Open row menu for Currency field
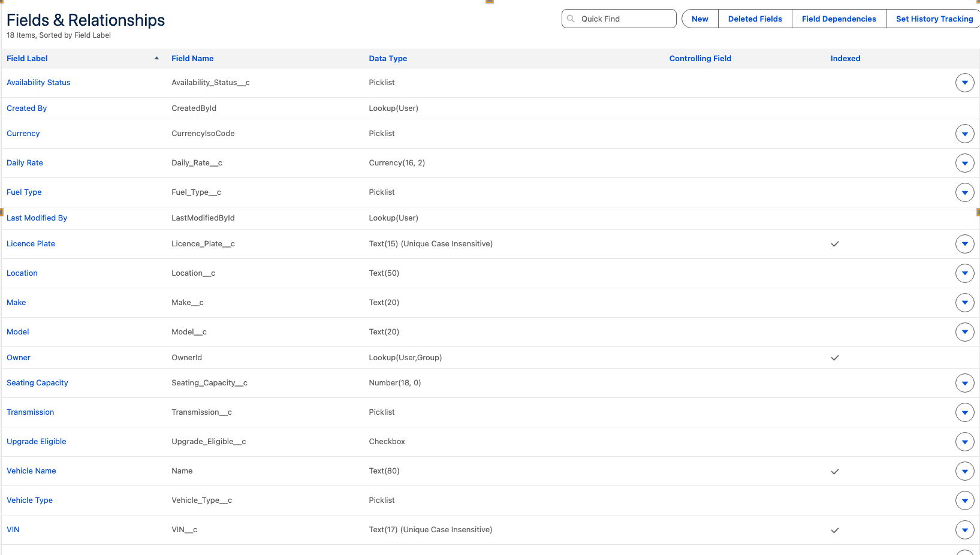This screenshot has height=555, width=980. click(964, 134)
